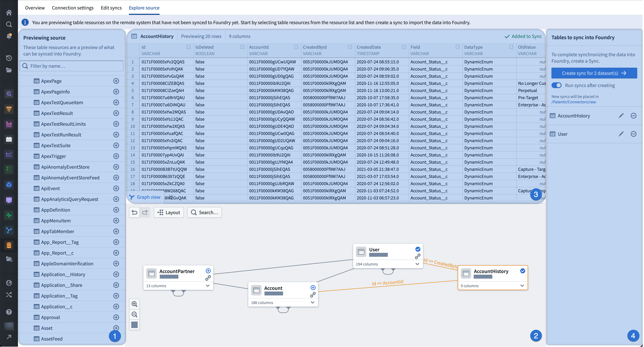Open the Id column filter dropdown
Viewport: 644px width, 347px height.
188,47
